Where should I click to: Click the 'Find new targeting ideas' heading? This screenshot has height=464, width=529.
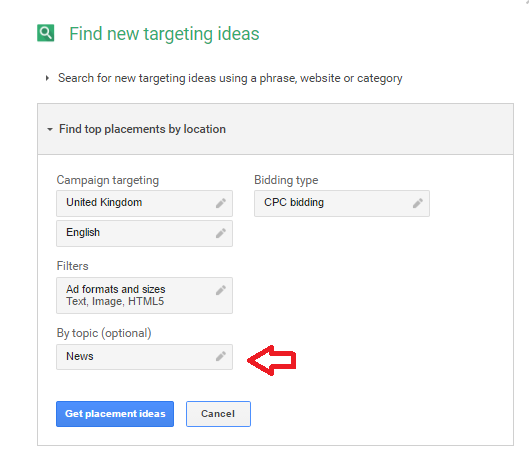pos(164,34)
